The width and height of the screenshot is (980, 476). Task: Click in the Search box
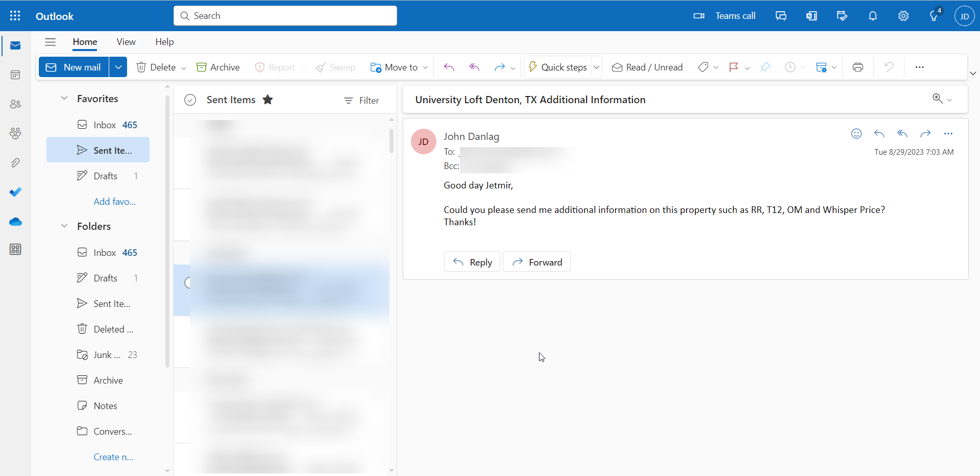pos(291,16)
